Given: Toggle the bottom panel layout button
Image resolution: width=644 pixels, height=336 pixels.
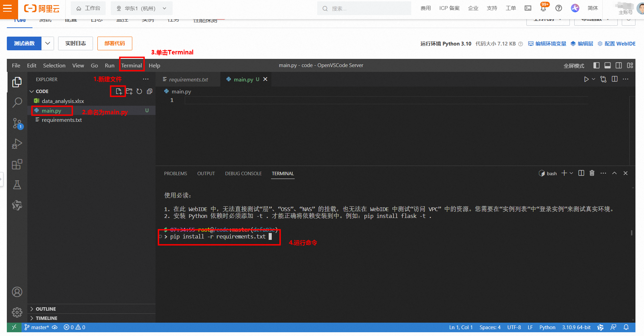Looking at the screenshot, I should tap(607, 65).
